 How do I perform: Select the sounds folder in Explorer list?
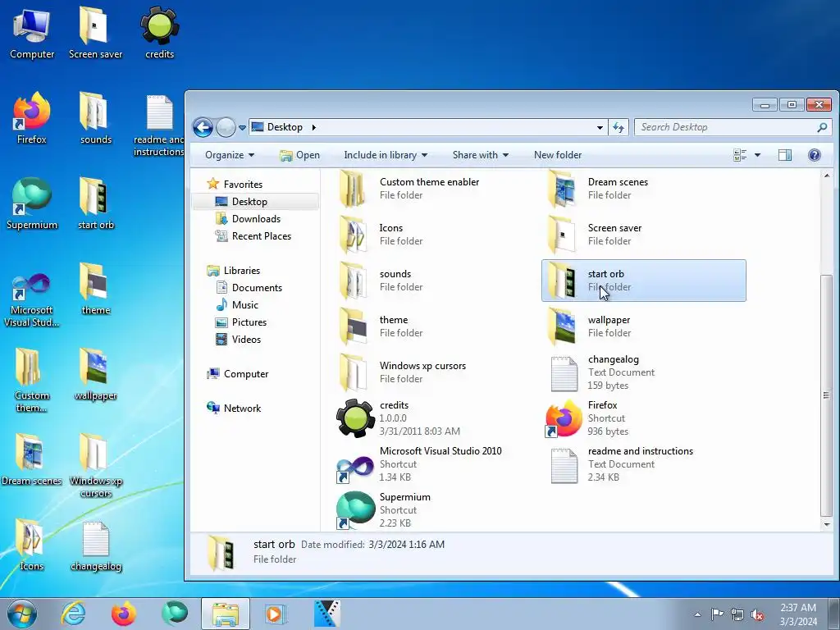435,281
